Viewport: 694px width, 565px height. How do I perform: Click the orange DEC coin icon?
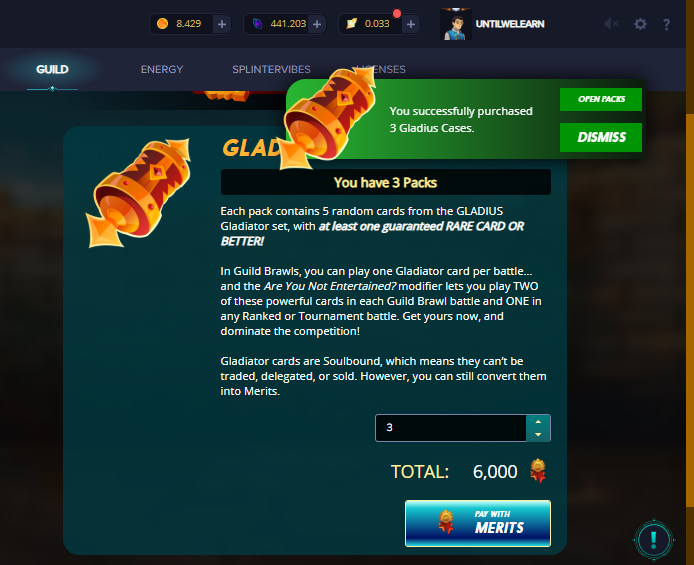pyautogui.click(x=162, y=23)
